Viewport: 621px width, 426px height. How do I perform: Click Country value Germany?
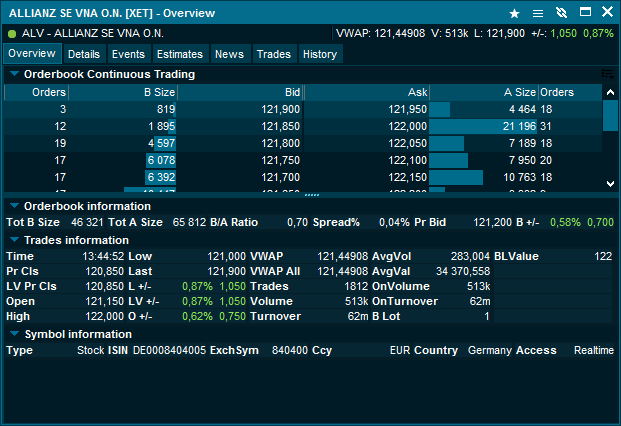(x=490, y=350)
